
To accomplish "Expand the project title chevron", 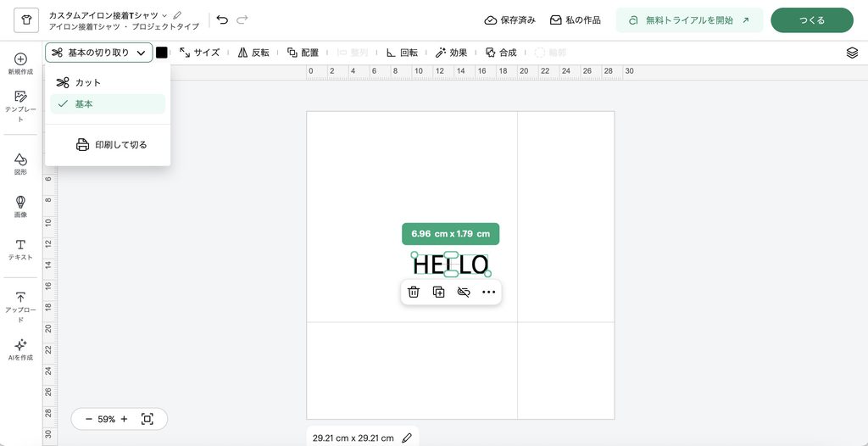I will (164, 15).
